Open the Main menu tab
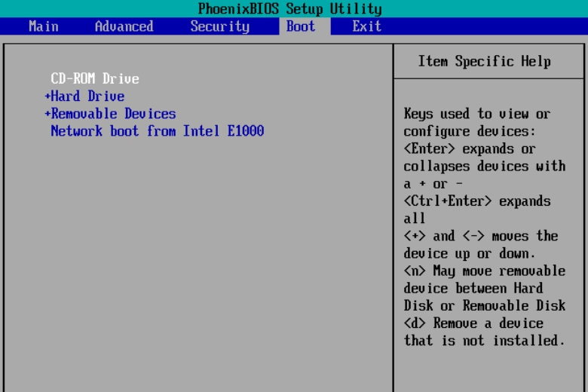 pos(44,26)
